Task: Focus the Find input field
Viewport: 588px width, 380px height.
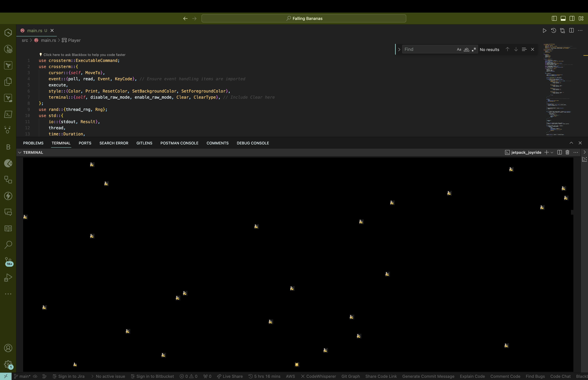Action: (x=429, y=49)
